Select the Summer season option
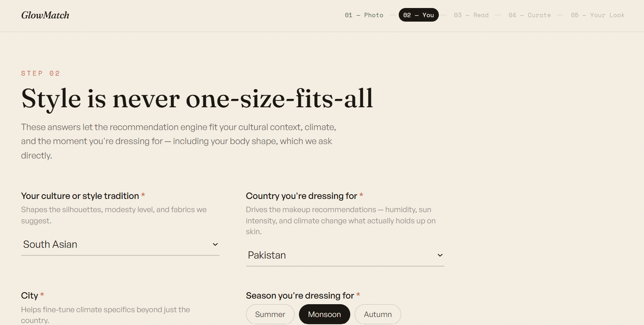Screen dimensions: 644x325 pyautogui.click(x=270, y=315)
